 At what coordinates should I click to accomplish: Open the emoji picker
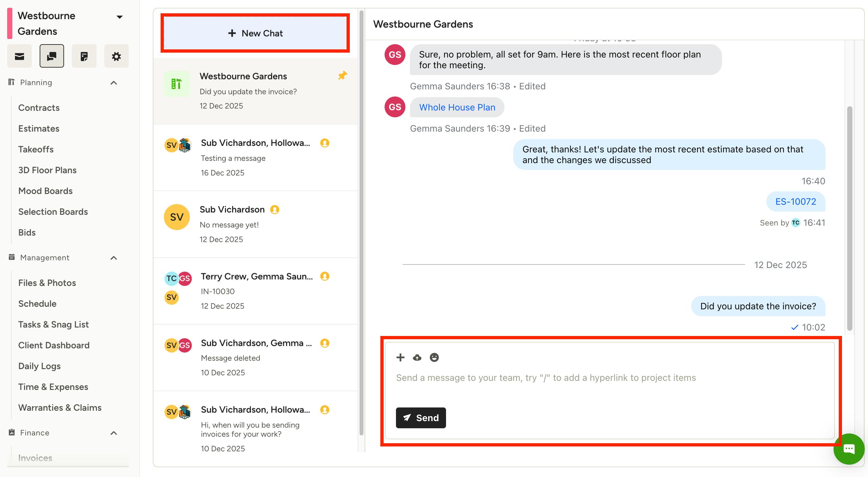pos(434,357)
